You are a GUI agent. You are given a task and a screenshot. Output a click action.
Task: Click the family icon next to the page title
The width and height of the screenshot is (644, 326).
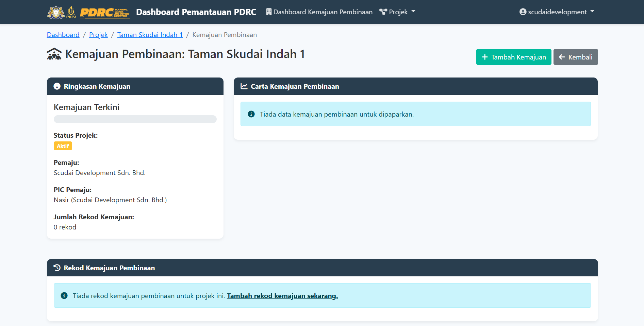54,54
